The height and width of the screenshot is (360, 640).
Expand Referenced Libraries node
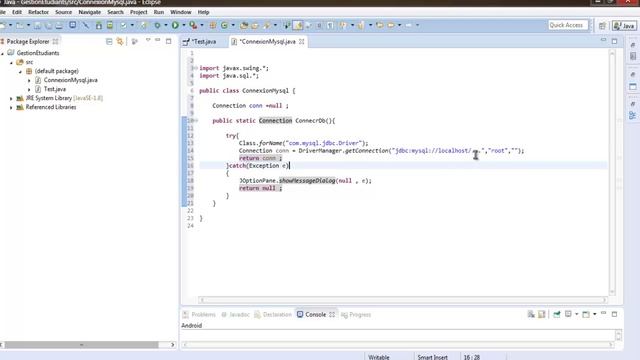11,107
